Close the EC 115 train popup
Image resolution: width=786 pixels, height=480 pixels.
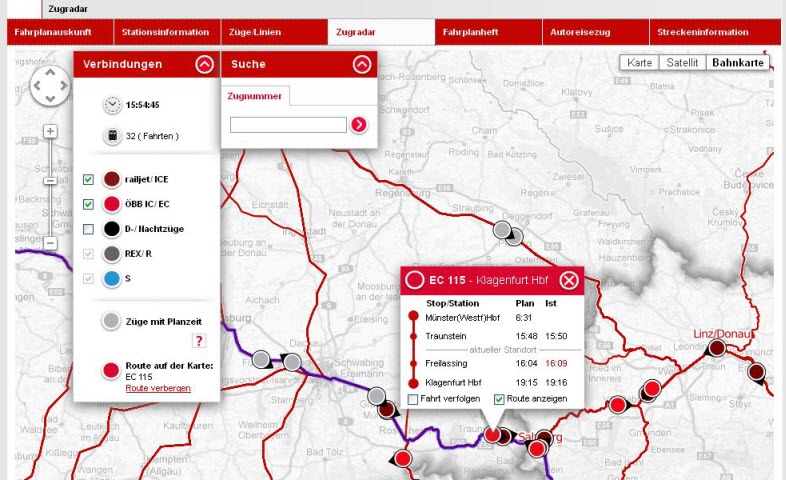[x=568, y=280]
